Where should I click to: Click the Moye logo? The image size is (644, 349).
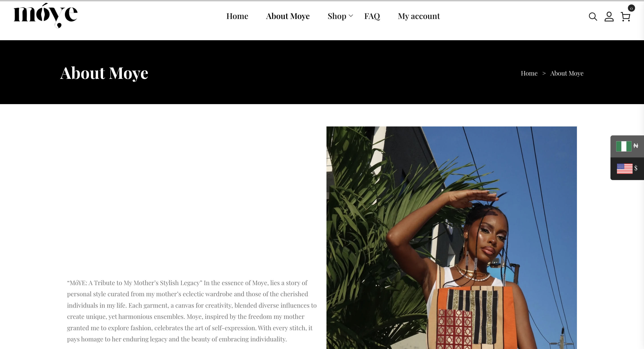[x=45, y=15]
